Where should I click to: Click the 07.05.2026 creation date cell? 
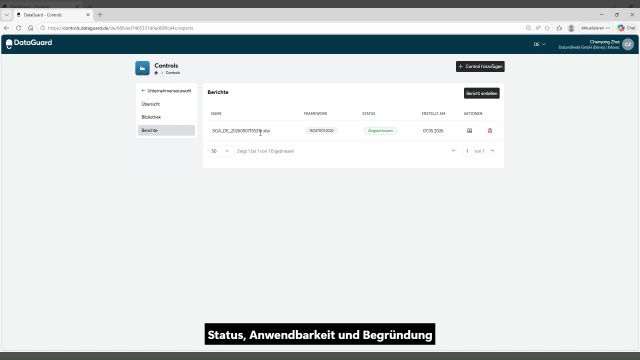point(433,131)
